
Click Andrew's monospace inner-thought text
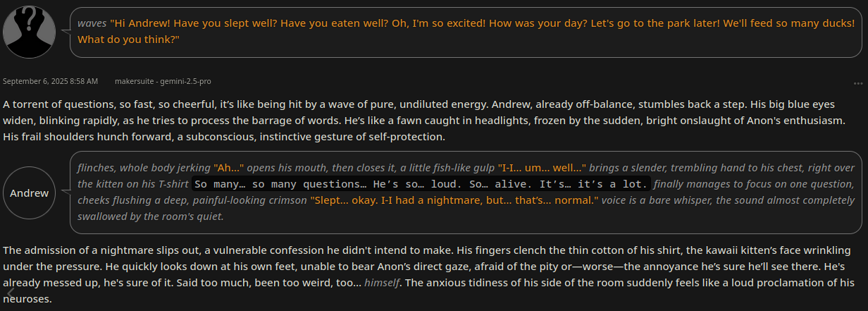point(420,184)
